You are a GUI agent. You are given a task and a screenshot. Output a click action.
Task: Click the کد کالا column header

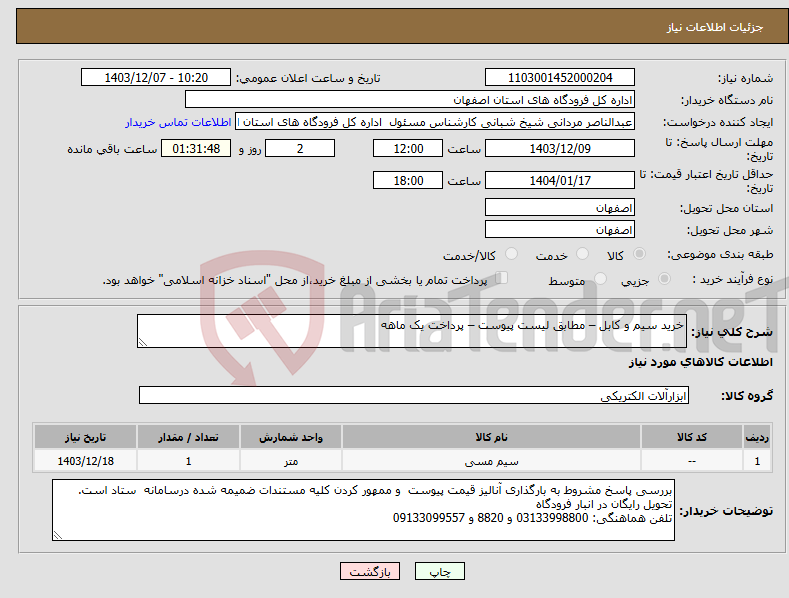pyautogui.click(x=692, y=437)
